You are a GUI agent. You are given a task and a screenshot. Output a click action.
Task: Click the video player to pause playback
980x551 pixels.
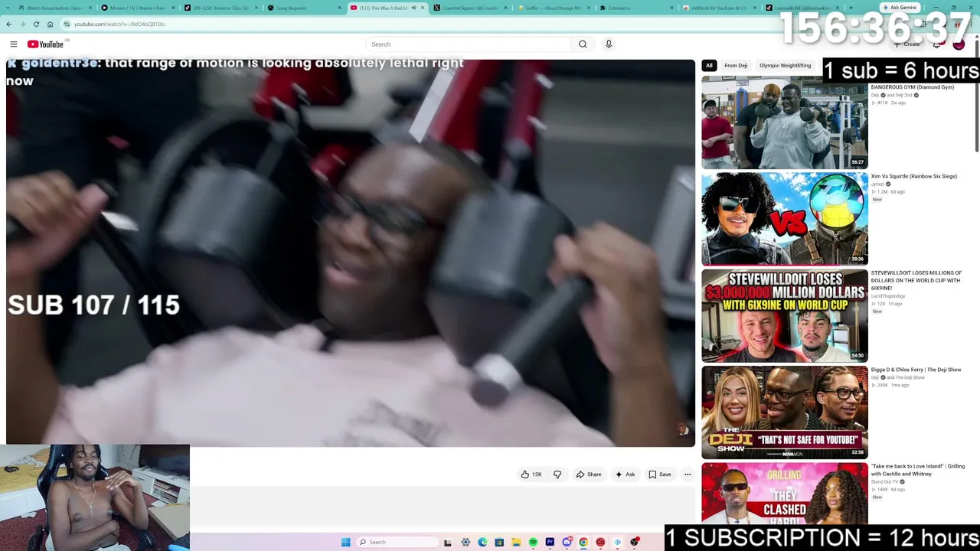click(x=351, y=253)
